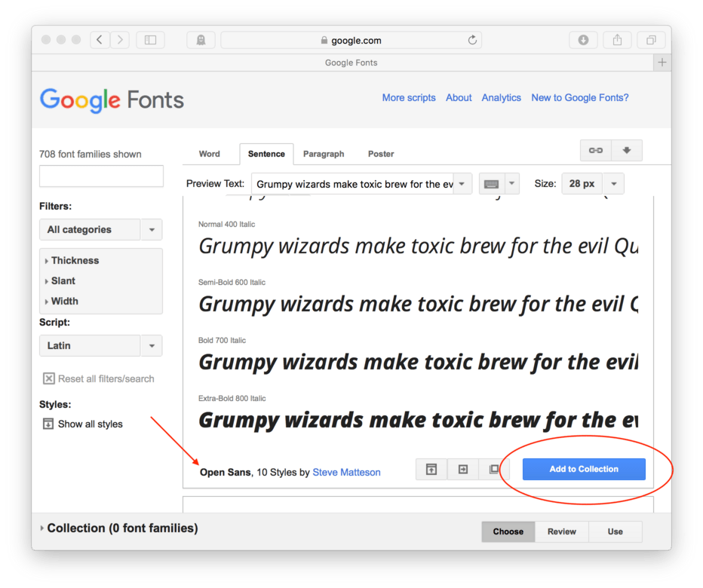Screen dimensions: 703x588
Task: Show all tabs overview icon
Action: (652, 40)
